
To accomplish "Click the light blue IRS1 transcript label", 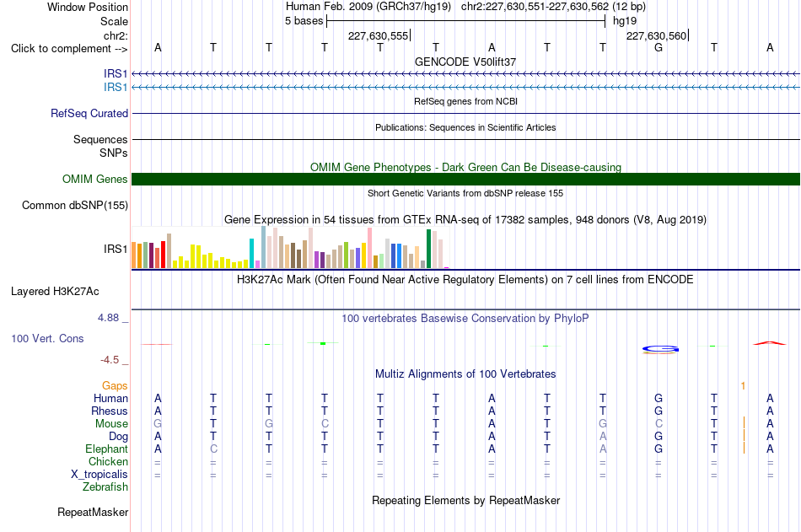I will point(116,88).
